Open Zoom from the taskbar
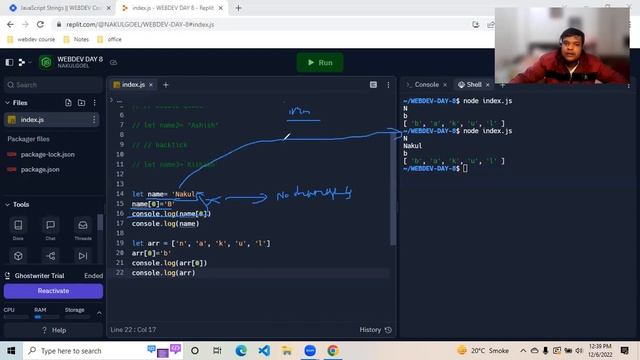 tap(310, 351)
